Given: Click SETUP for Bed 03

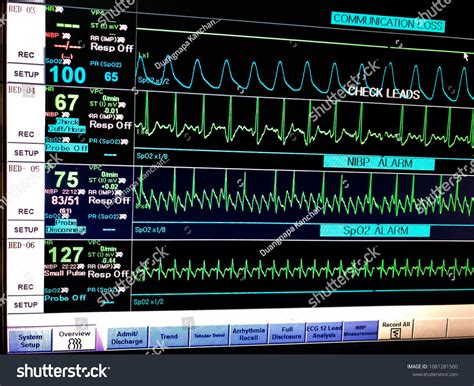Looking at the screenshot, I should (26, 74).
